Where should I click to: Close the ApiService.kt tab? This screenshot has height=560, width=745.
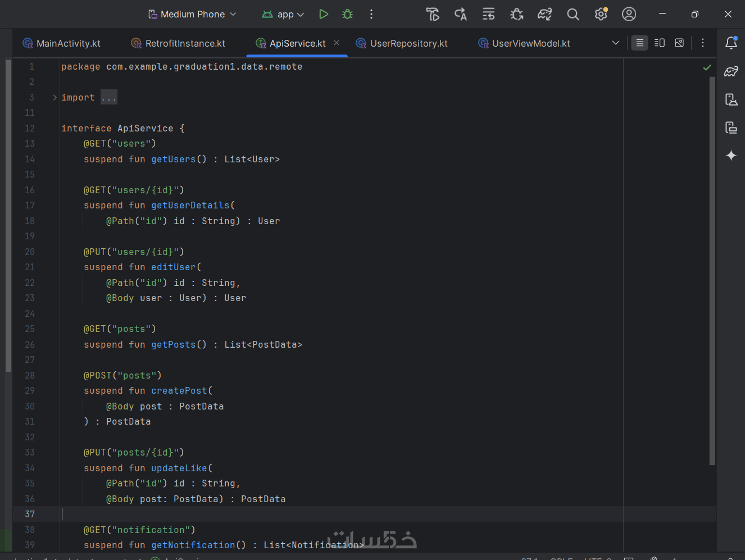pyautogui.click(x=337, y=43)
